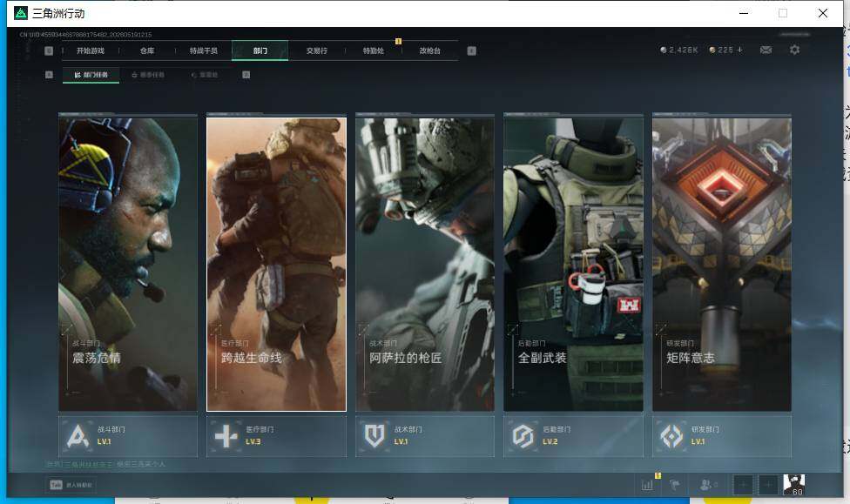
Task: Select the 战术部门 LV.1 panel
Action: click(425, 436)
